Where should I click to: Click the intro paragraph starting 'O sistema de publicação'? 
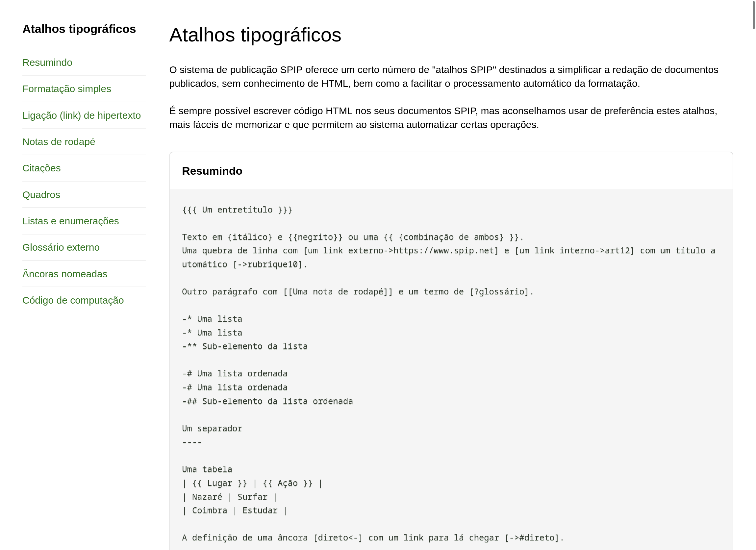(443, 77)
